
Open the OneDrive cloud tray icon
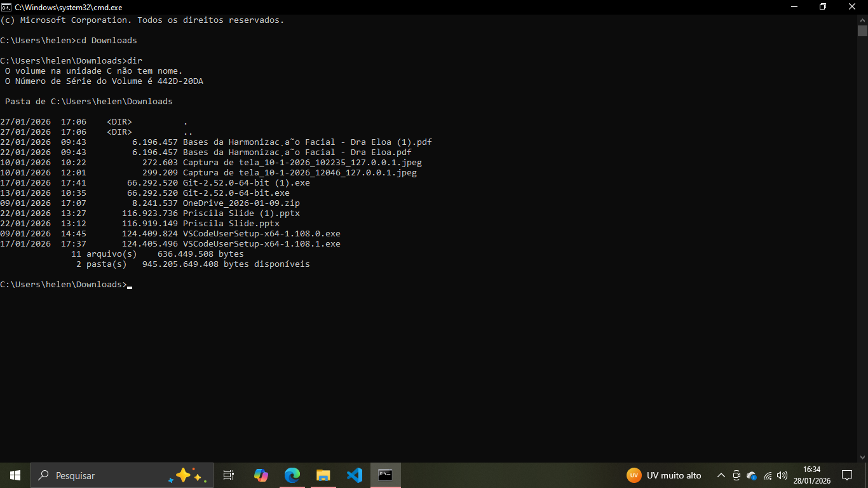pyautogui.click(x=752, y=475)
